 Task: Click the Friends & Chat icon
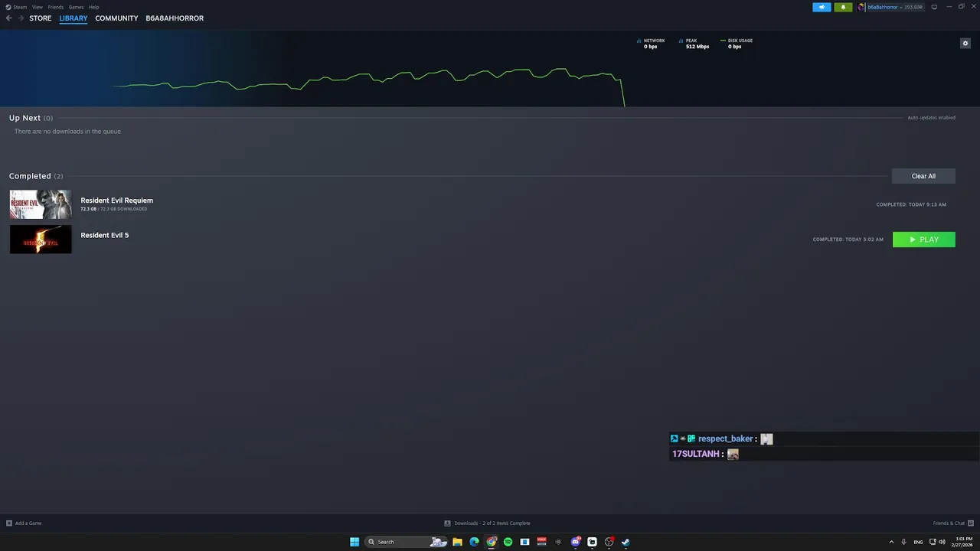pyautogui.click(x=970, y=523)
